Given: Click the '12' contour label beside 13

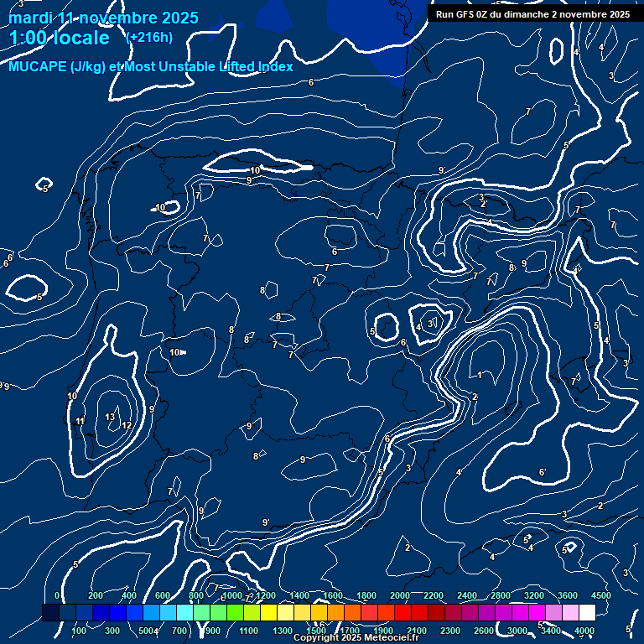Looking at the screenshot, I should 127,425.
